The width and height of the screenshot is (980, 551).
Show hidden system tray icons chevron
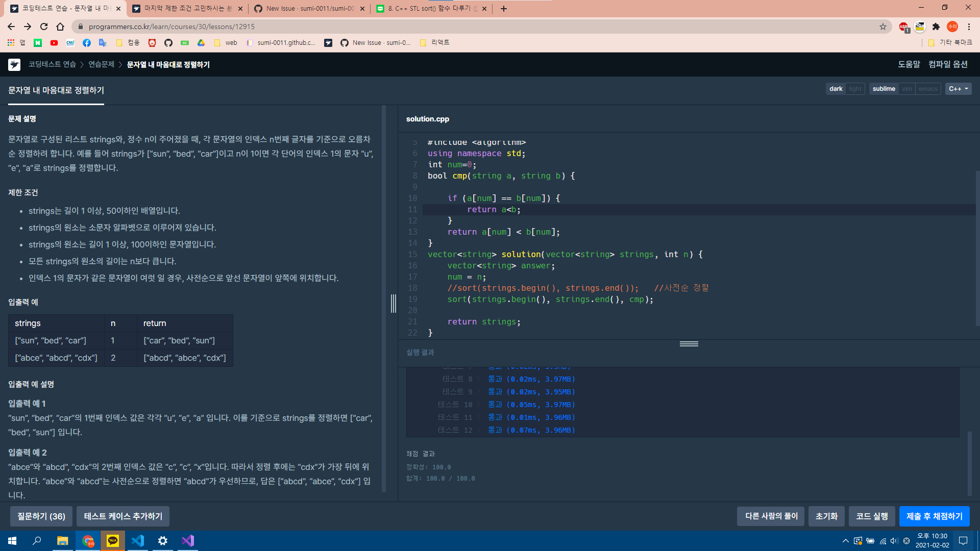tap(845, 541)
